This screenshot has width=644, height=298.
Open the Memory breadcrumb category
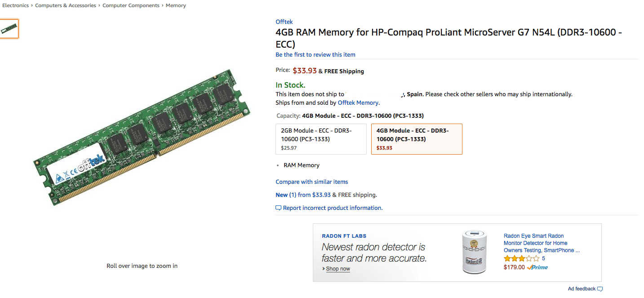(176, 5)
